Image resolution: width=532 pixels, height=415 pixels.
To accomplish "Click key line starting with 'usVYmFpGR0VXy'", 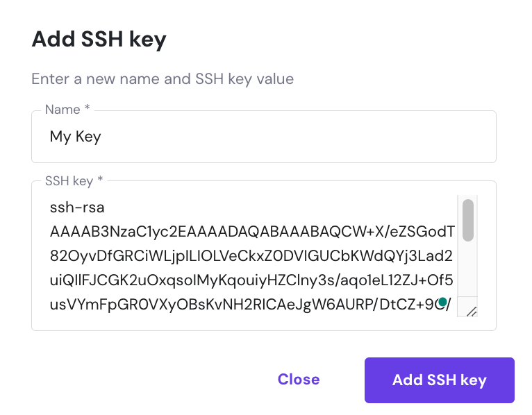I will point(236,304).
